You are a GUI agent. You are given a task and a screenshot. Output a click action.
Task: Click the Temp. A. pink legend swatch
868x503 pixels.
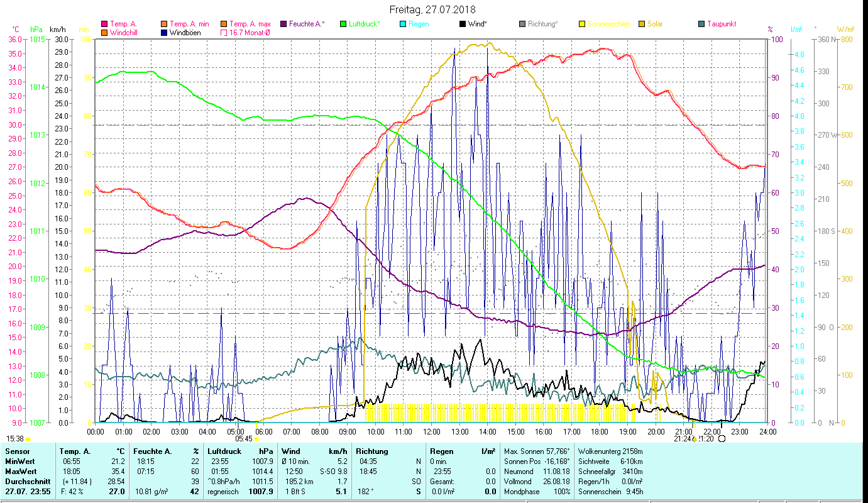pyautogui.click(x=104, y=24)
